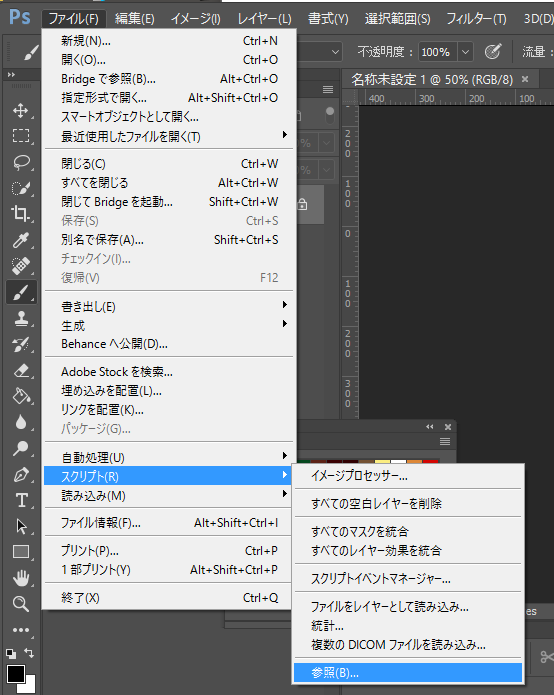Choose Adobe Stock を検索... item
This screenshot has height=695, width=554.
[169, 371]
